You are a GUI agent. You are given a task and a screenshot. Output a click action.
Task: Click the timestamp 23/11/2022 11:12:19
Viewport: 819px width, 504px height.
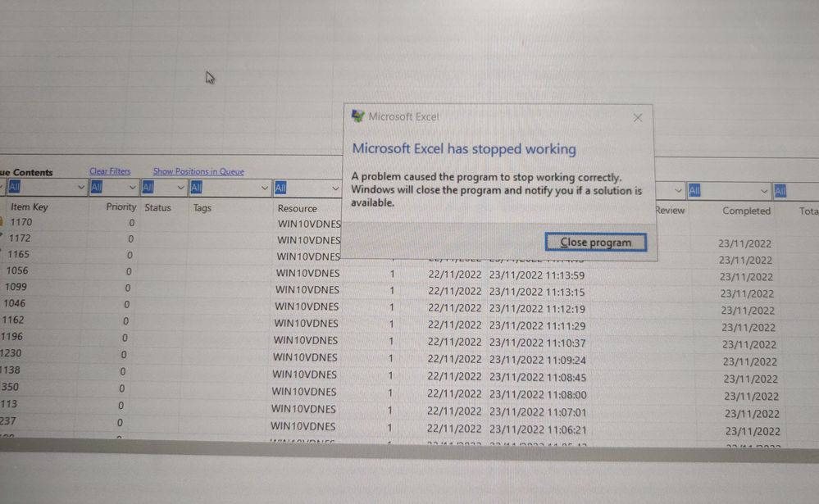click(x=537, y=309)
